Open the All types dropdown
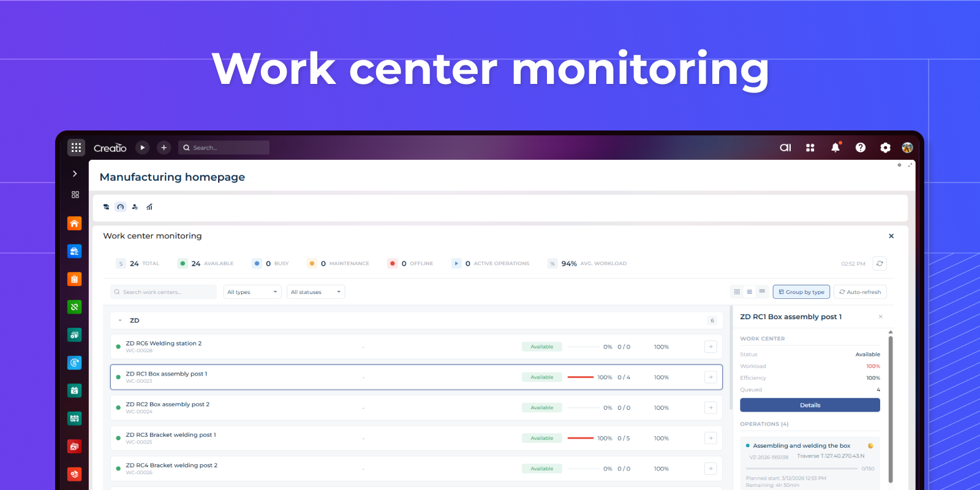Screen dimensions: 980x490 [252, 292]
